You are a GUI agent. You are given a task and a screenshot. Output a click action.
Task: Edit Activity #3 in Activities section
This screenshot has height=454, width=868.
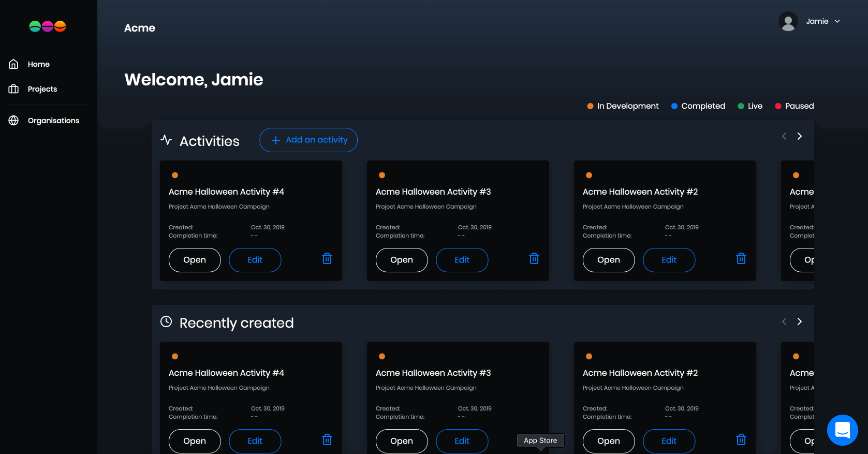coord(462,260)
